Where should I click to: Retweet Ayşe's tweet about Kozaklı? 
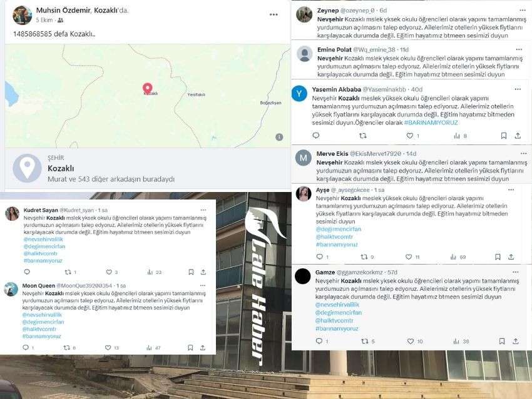click(364, 257)
